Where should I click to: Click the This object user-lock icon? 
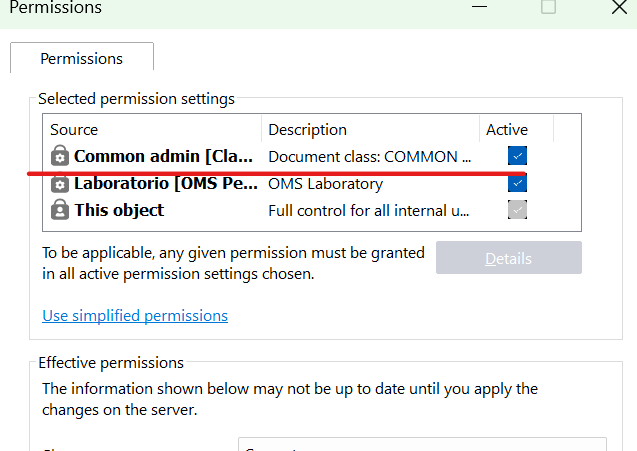click(x=60, y=210)
